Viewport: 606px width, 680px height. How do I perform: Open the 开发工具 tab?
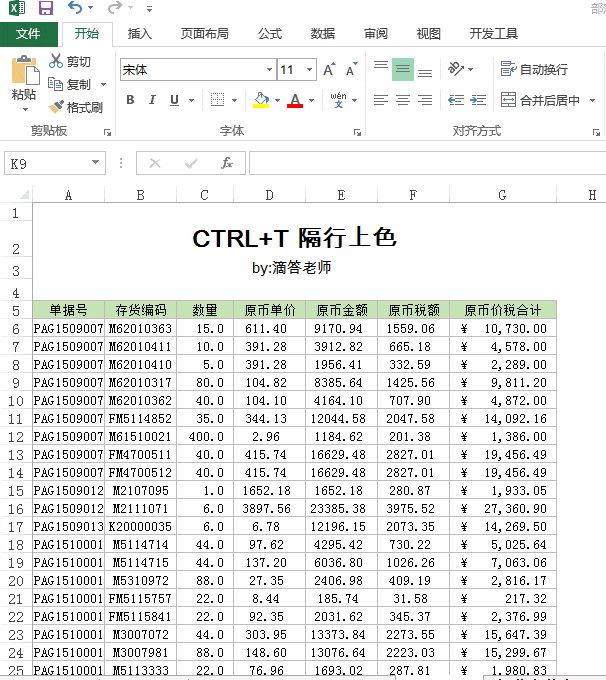point(494,34)
